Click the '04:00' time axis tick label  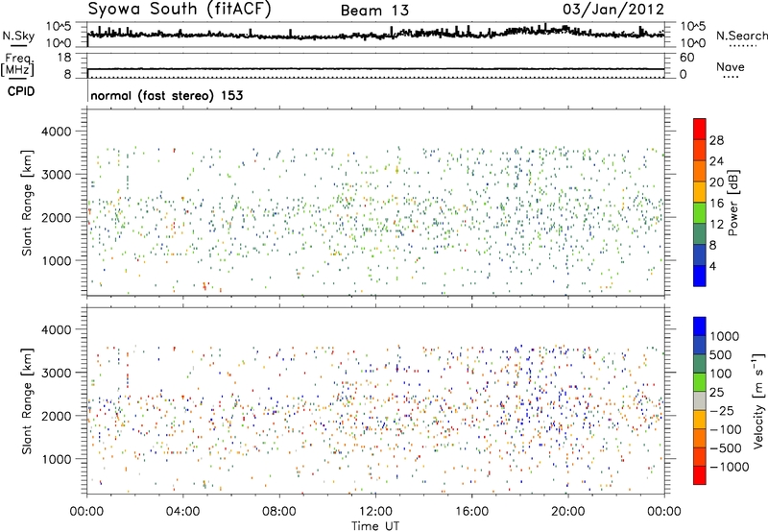[x=183, y=512]
